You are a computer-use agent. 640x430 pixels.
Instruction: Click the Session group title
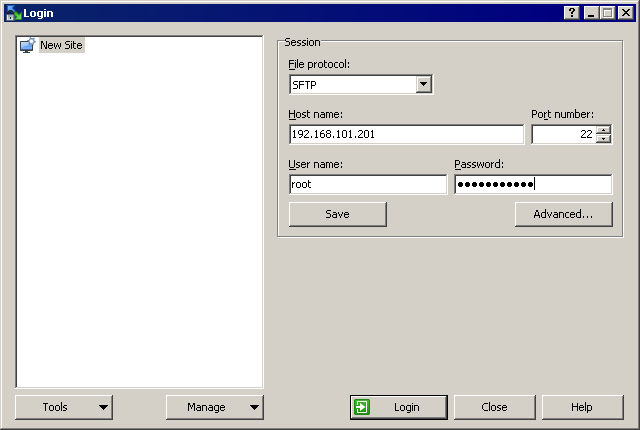(x=302, y=42)
